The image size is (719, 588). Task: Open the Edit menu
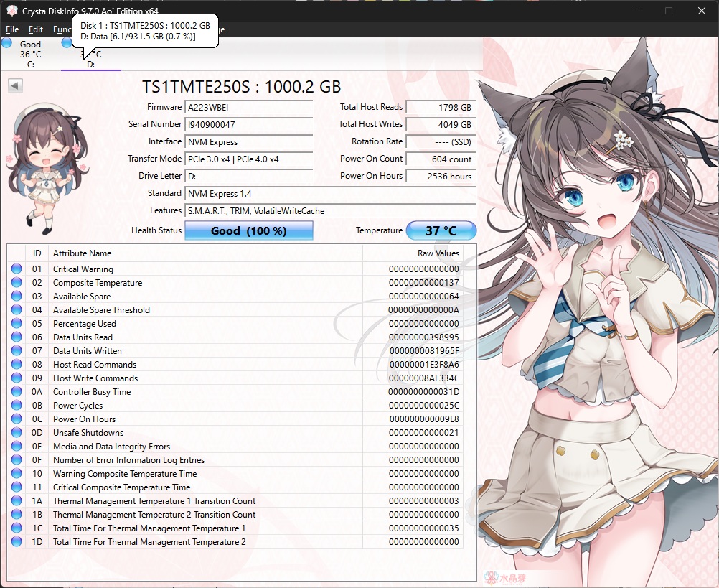point(36,29)
